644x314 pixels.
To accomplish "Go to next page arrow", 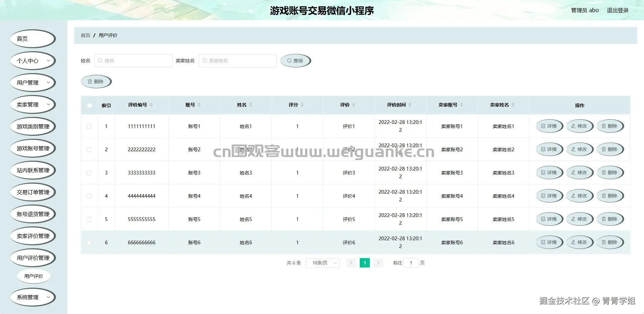I will tap(378, 263).
